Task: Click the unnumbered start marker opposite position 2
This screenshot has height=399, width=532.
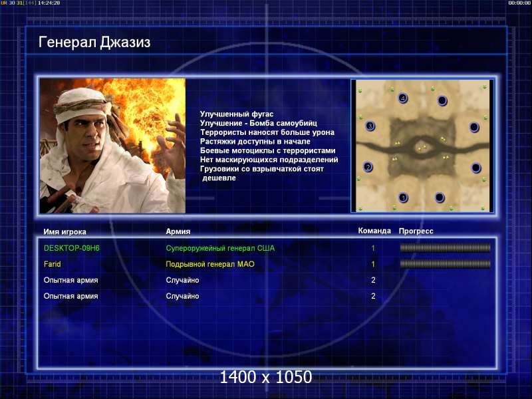Action: point(476,168)
